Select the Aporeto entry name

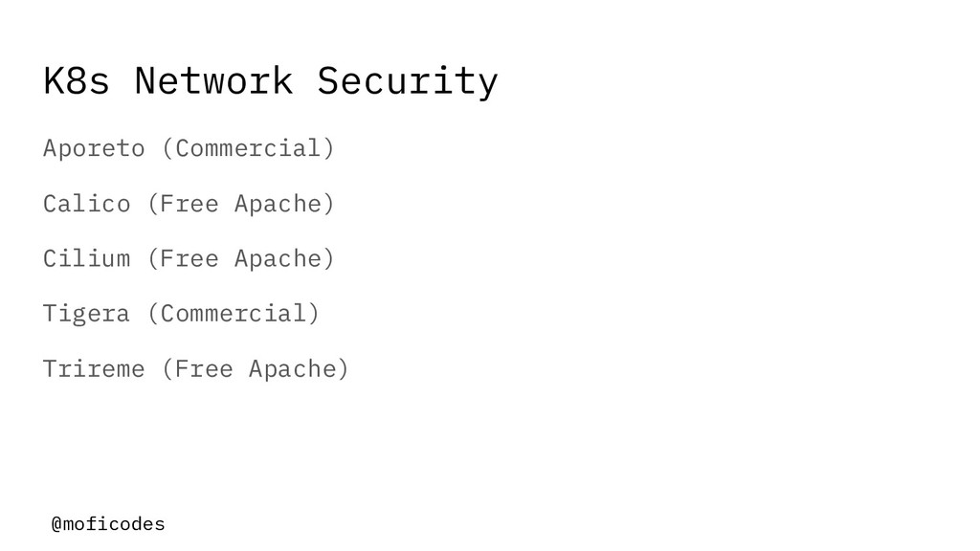[x=94, y=148]
